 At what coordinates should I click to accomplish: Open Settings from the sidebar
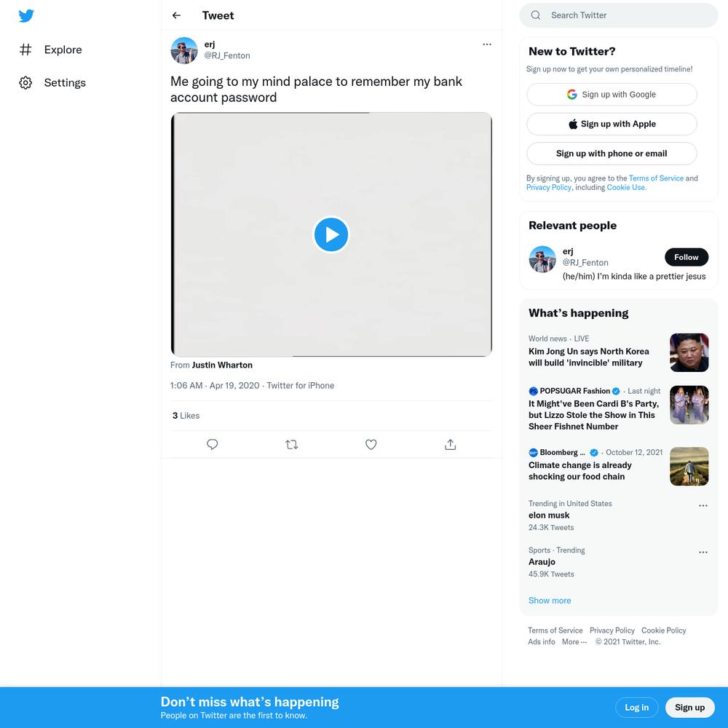click(x=52, y=83)
